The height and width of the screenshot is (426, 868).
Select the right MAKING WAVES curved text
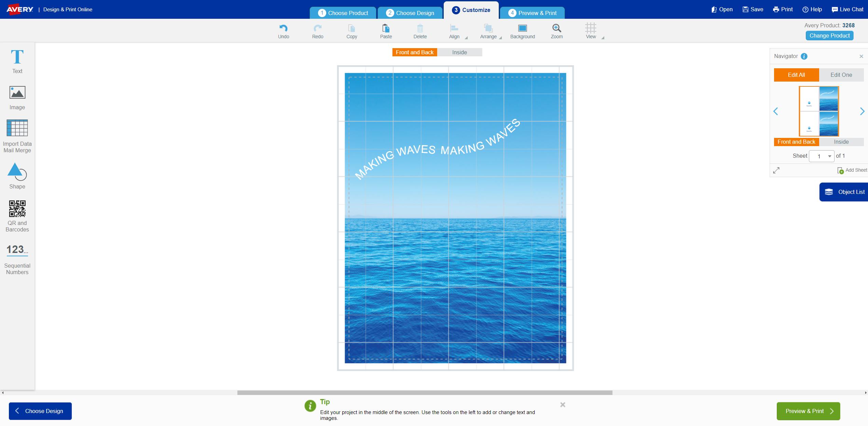[481, 137]
